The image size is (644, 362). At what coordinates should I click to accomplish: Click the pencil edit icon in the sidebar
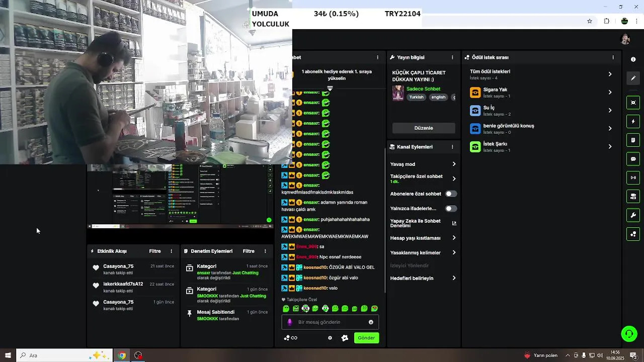pyautogui.click(x=633, y=78)
